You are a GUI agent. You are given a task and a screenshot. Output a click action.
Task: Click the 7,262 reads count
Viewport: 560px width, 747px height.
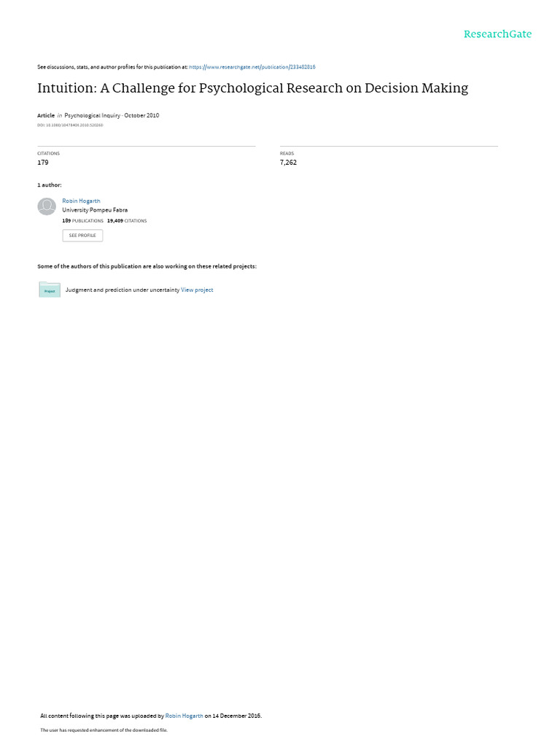tap(288, 163)
